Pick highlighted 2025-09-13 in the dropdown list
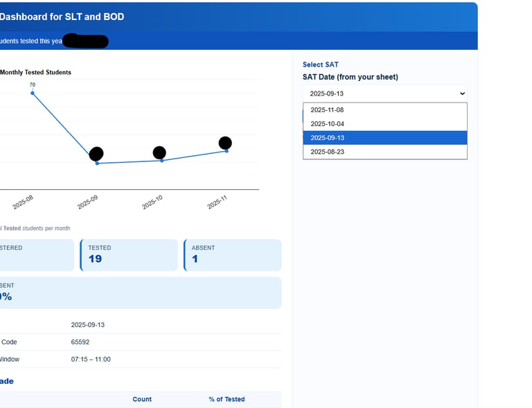The height and width of the screenshot is (408, 532). click(x=384, y=138)
